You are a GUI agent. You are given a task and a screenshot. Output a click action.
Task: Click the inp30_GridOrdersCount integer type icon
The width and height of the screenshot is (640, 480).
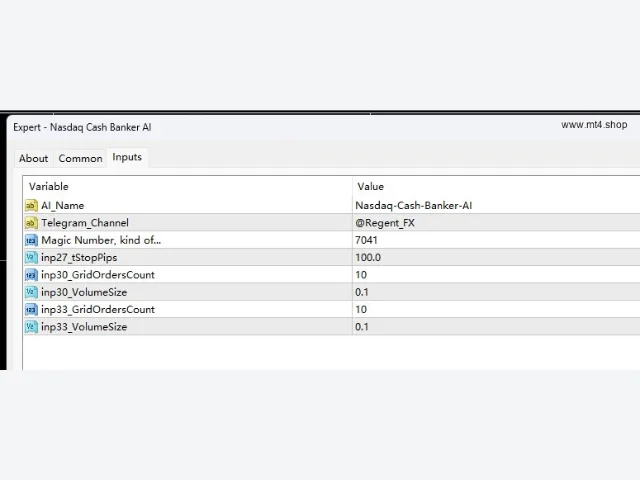click(x=31, y=275)
